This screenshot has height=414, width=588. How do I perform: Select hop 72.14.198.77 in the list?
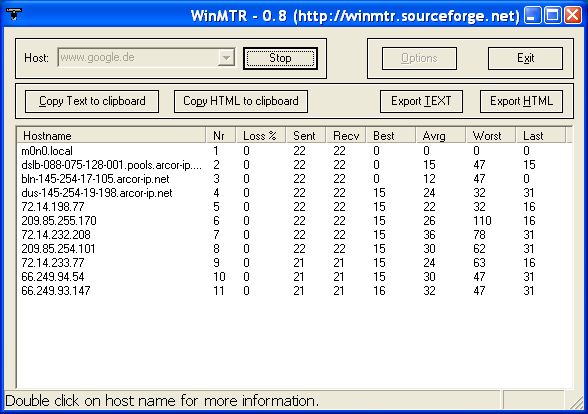pyautogui.click(x=294, y=207)
